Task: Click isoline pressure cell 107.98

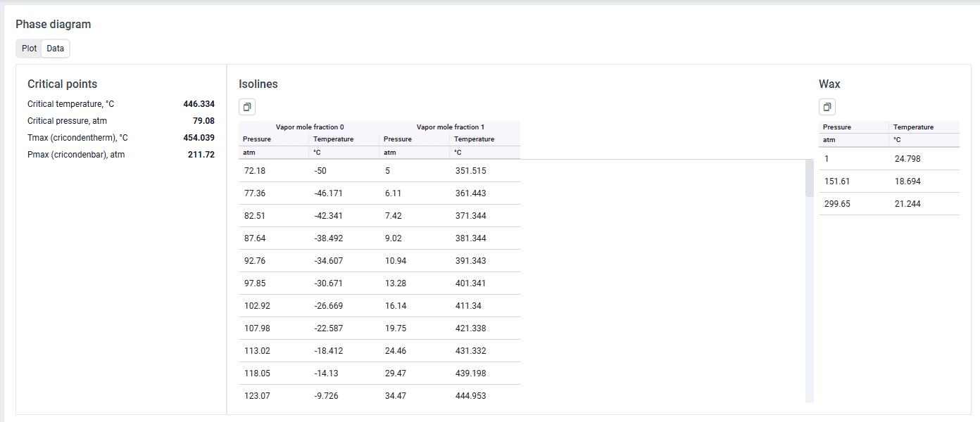Action: [274, 328]
